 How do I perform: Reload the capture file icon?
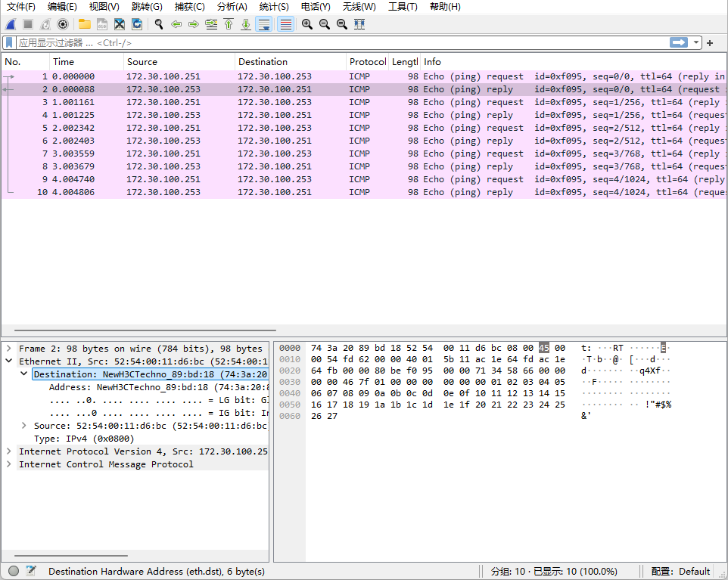coord(136,24)
